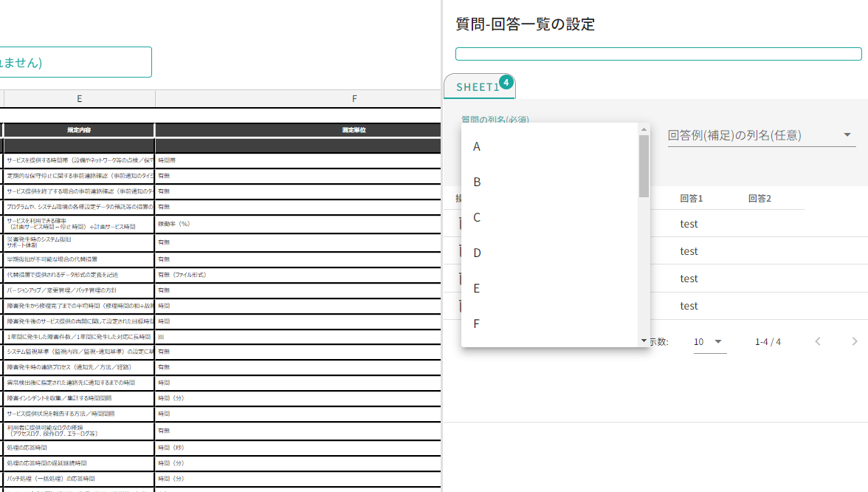Click the down arrow on the column list scrollbar
868x492 pixels.
coord(643,340)
